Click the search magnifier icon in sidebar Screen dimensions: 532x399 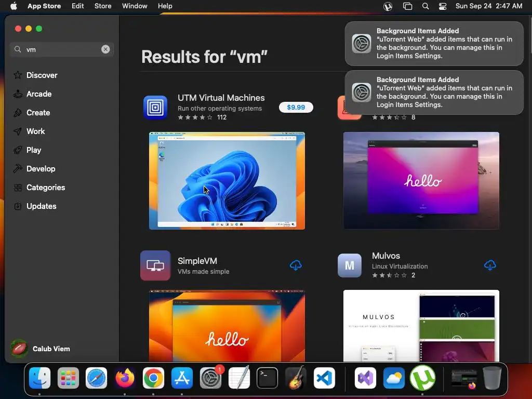click(x=17, y=49)
